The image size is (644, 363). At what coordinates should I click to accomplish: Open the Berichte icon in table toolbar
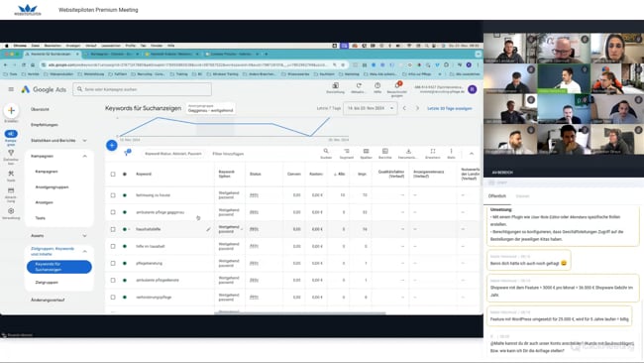click(384, 152)
